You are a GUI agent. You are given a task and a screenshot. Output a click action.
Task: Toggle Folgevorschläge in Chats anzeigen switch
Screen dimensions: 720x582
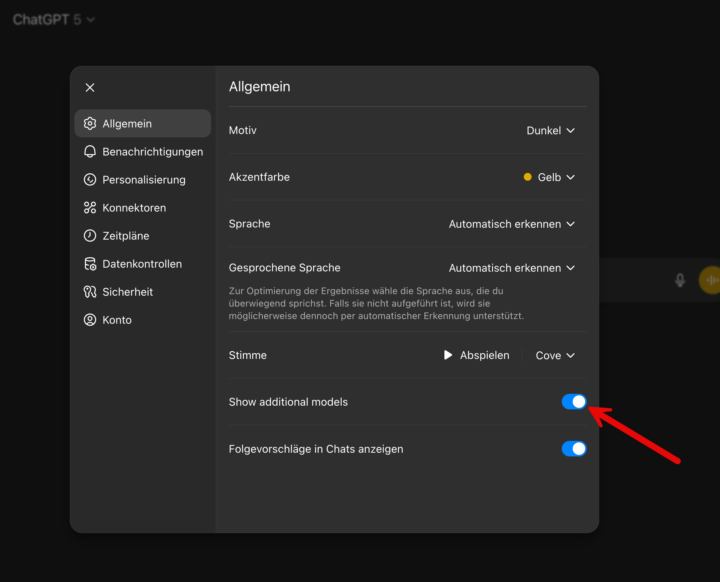[x=574, y=449]
